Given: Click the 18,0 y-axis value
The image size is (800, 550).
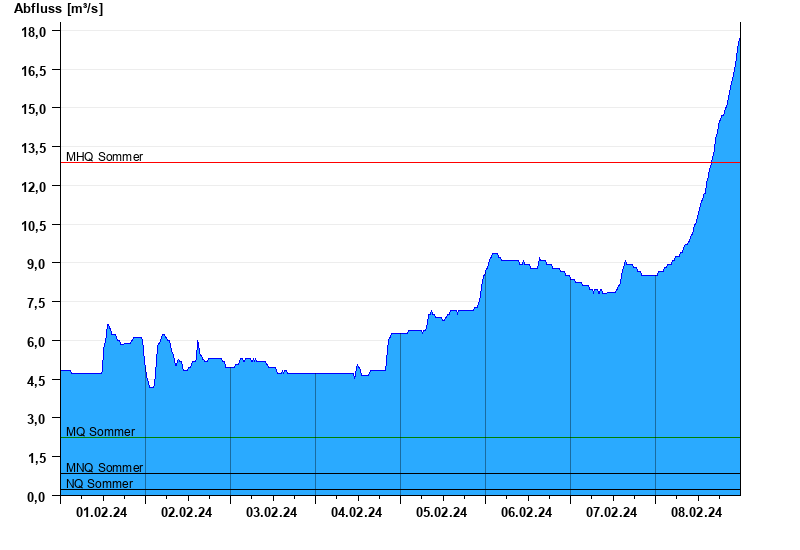Looking at the screenshot, I should pos(34,32).
